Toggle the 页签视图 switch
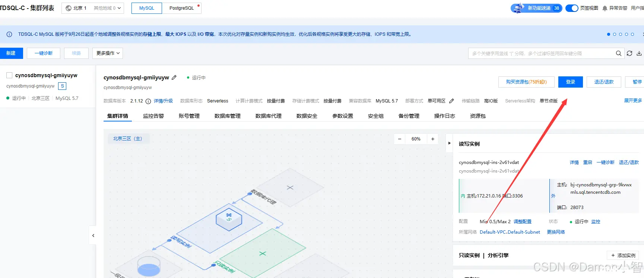644x278 pixels. (572, 8)
